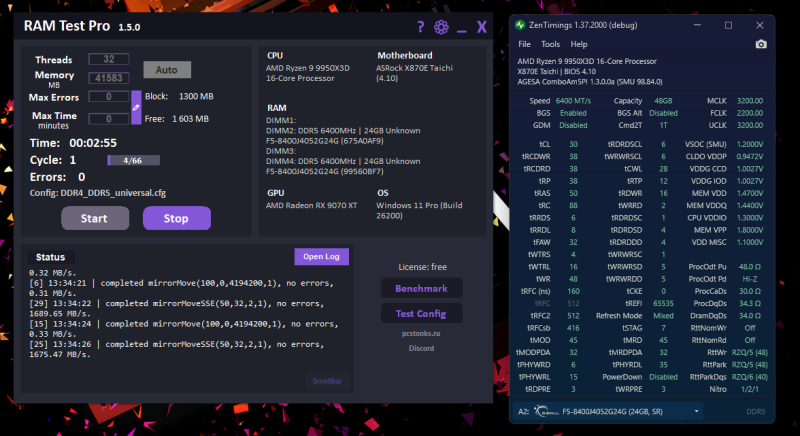Click the Threads input field showing 32
This screenshot has width=800, height=436.
click(109, 59)
